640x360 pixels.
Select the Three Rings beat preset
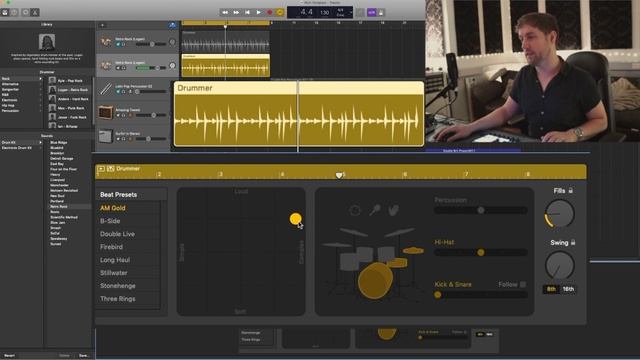click(x=118, y=299)
